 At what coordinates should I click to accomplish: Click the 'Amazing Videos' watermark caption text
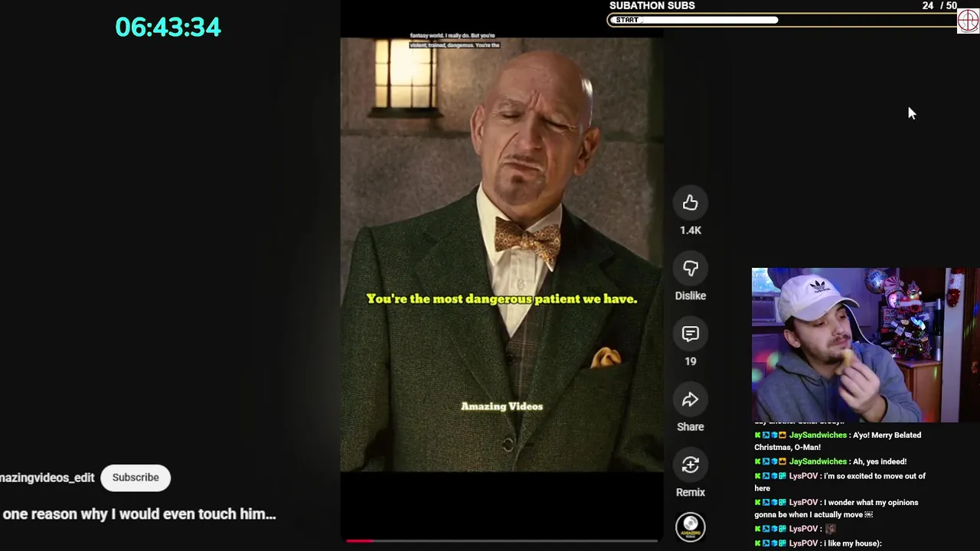(501, 406)
